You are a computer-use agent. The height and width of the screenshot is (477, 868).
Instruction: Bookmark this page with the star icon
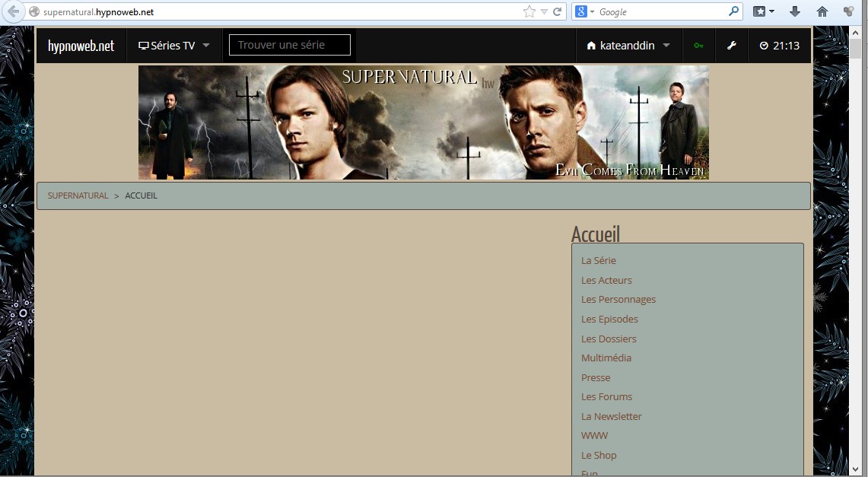point(529,11)
